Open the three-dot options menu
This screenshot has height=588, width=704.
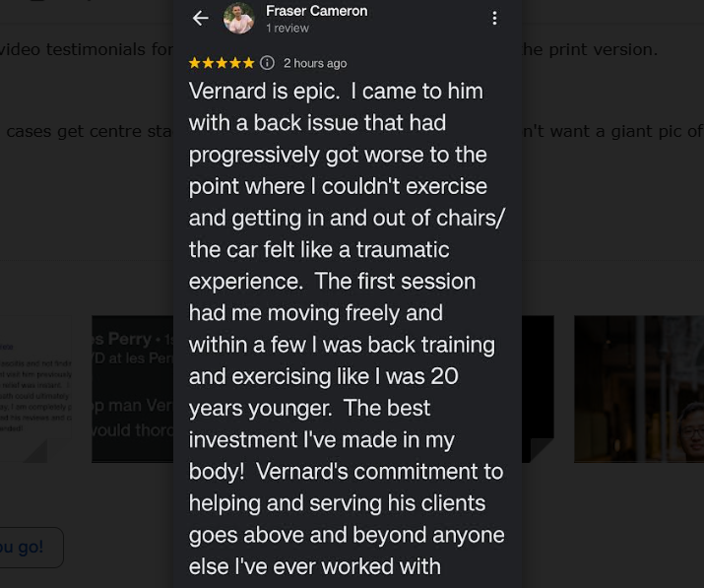point(494,18)
